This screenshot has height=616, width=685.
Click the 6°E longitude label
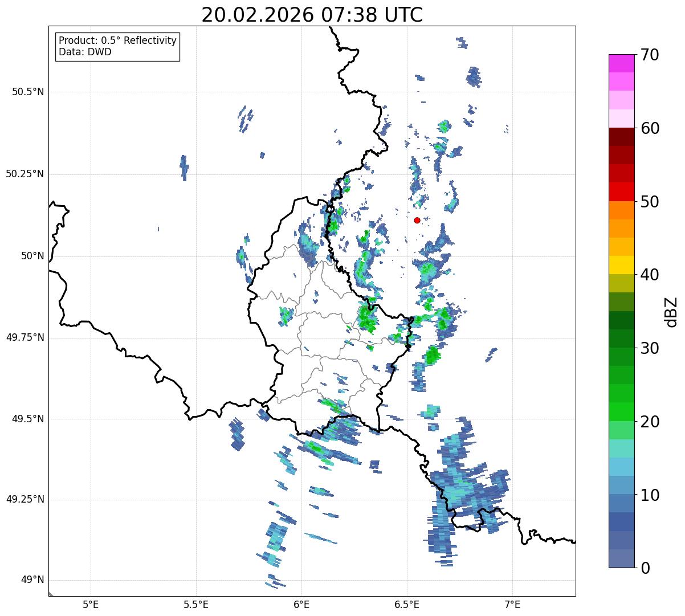[301, 604]
